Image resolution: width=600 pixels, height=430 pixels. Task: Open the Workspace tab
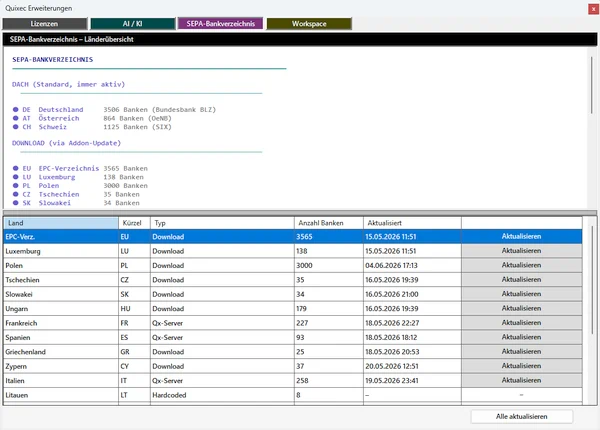[309, 24]
